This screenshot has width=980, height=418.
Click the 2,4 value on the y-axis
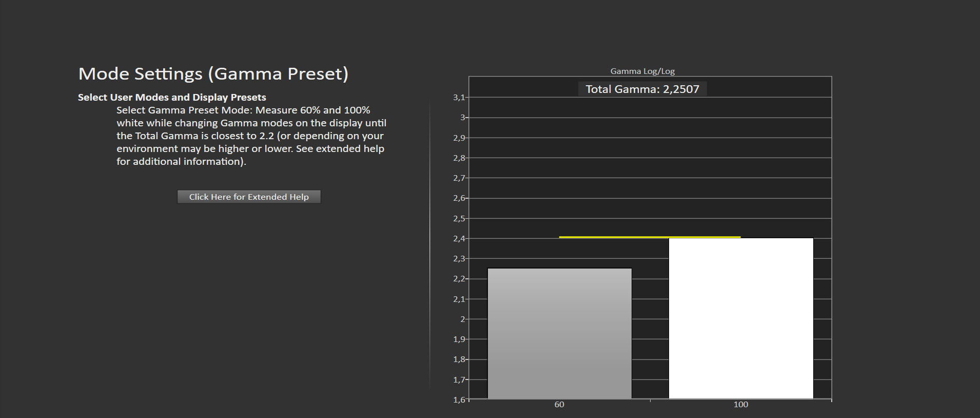[x=459, y=239]
